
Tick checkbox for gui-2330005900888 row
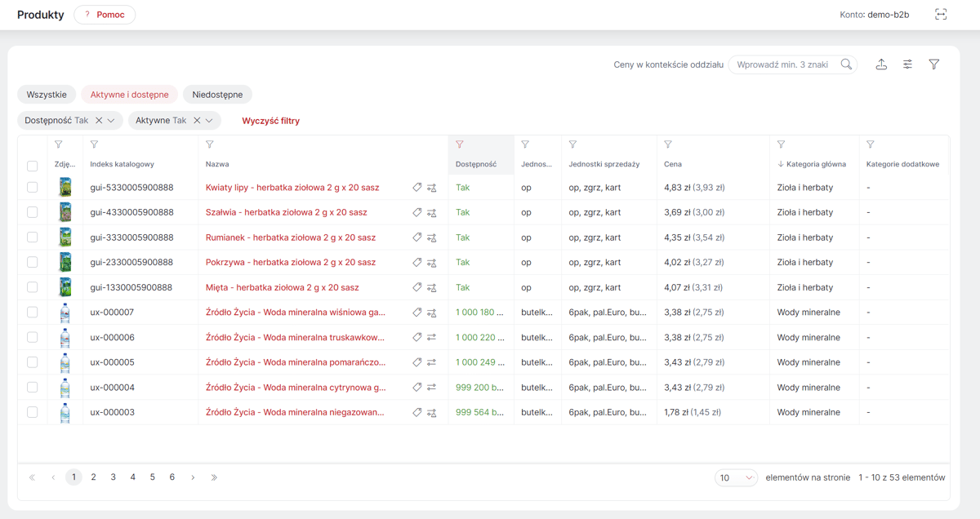click(33, 263)
